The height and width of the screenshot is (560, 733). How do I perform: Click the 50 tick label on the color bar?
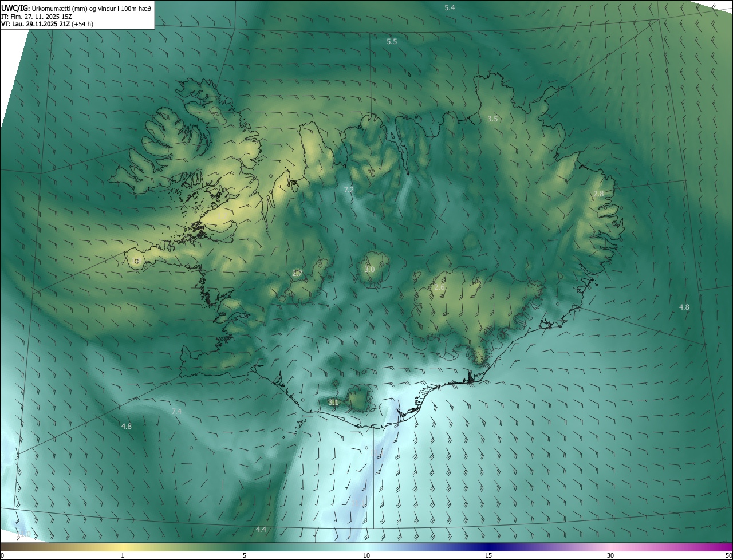(728, 555)
